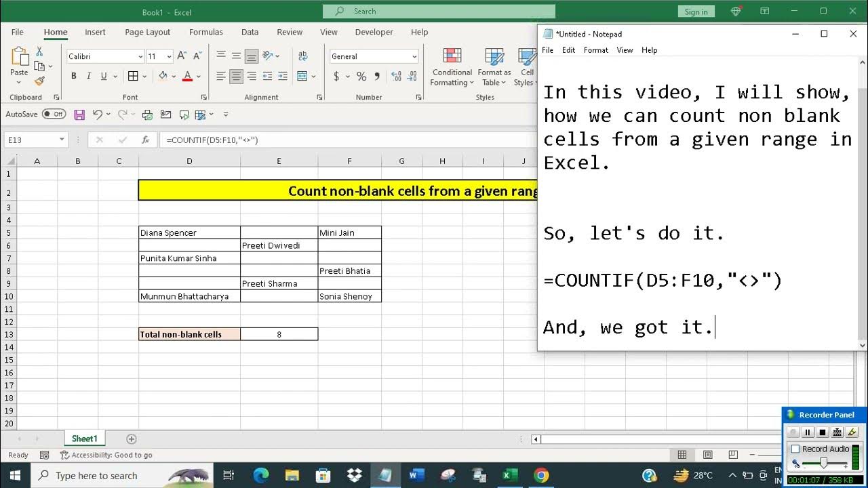Adjust Recorder Panel microphone volume slider
Screen dimensions: 868x488
click(825, 463)
